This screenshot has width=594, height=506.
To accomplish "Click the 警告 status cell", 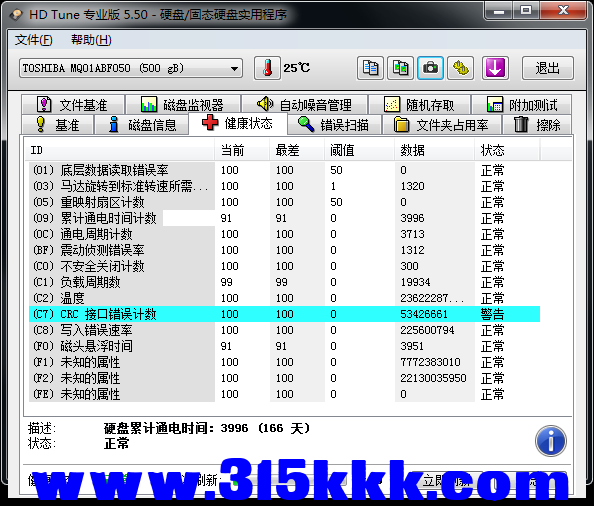I will click(492, 314).
